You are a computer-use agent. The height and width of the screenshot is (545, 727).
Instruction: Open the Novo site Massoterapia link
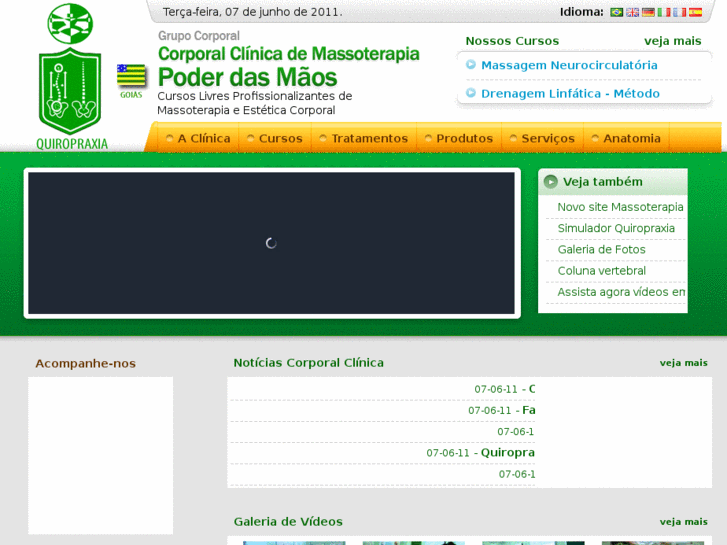tap(620, 207)
